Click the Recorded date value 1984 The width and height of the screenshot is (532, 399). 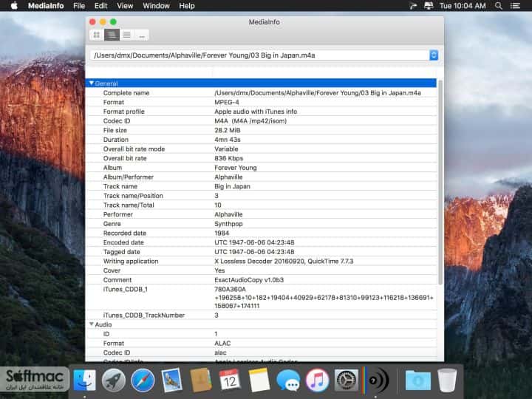pos(222,233)
